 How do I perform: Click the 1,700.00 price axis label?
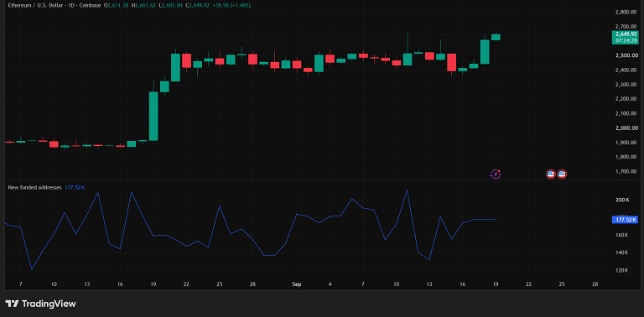coord(626,171)
